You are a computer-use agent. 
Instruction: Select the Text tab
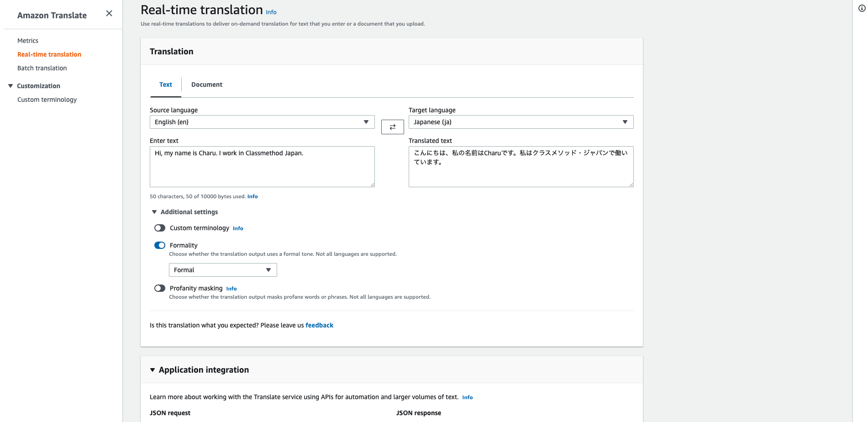pos(165,84)
